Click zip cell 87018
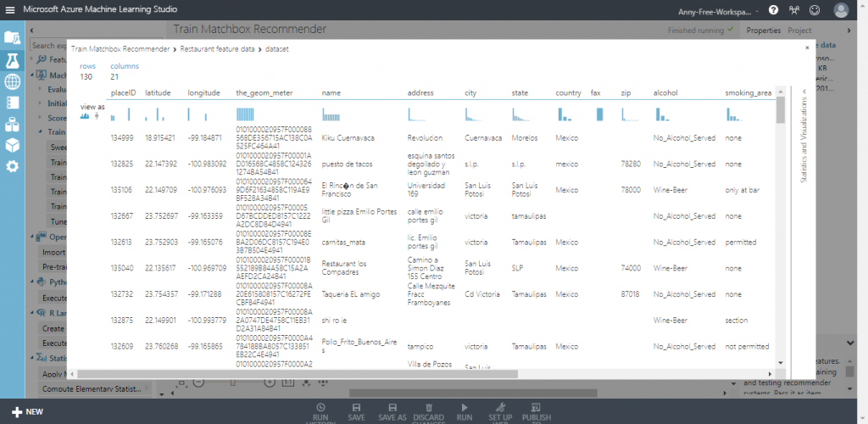 tap(631, 294)
